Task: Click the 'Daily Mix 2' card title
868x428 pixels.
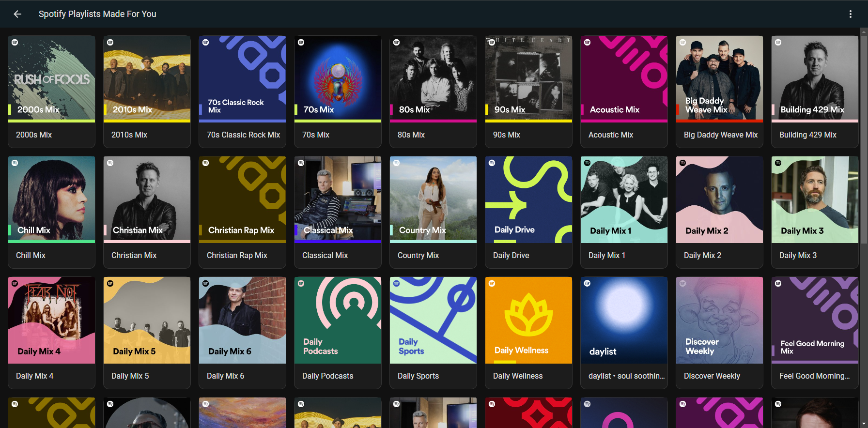Action: pyautogui.click(x=702, y=255)
